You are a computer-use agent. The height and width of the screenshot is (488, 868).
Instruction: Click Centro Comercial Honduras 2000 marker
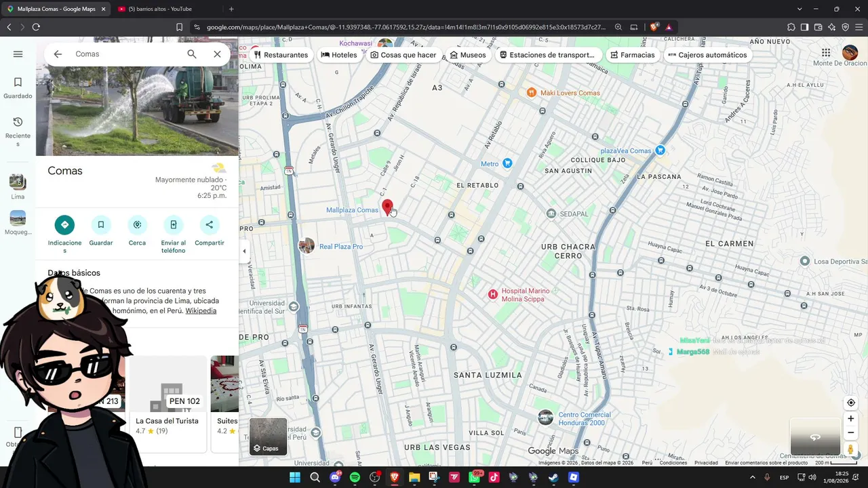545,418
